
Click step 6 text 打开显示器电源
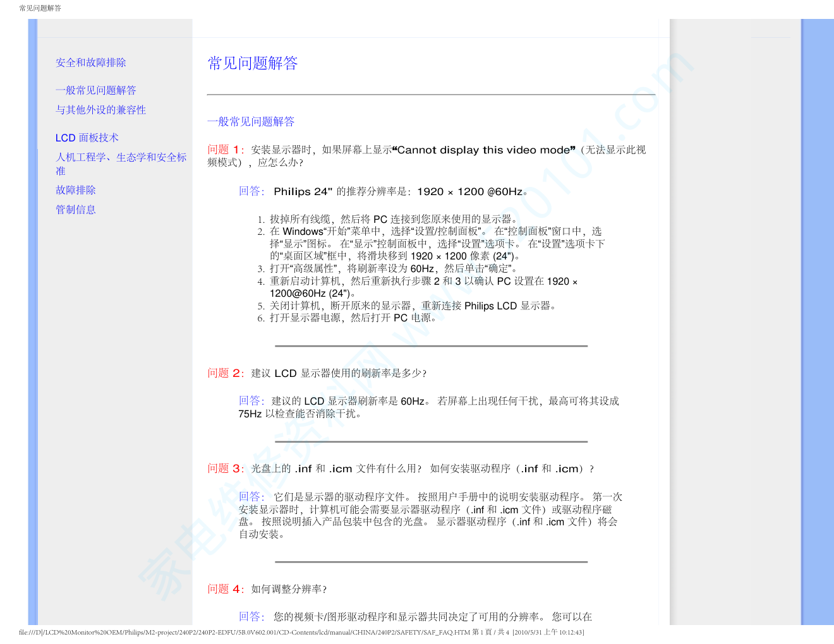pos(353,318)
